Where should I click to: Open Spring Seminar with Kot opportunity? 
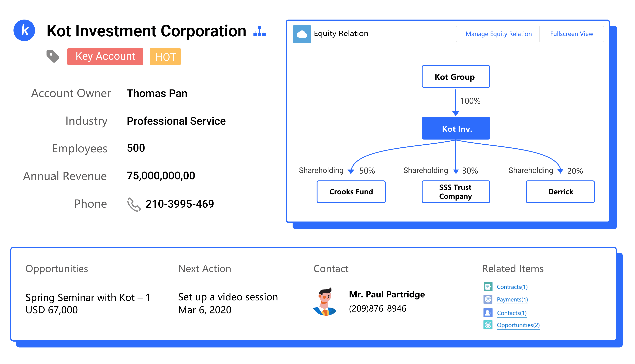click(88, 297)
